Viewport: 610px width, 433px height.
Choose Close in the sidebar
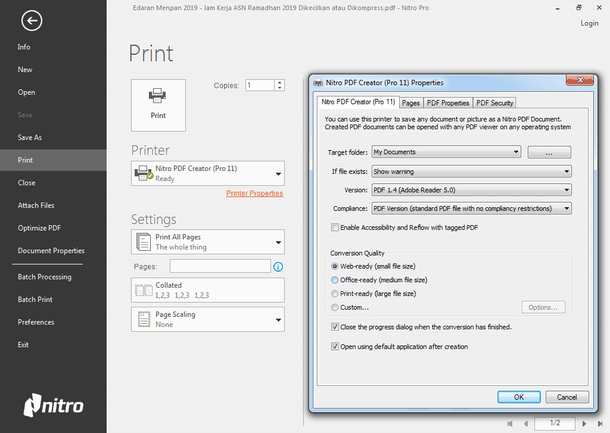[26, 182]
